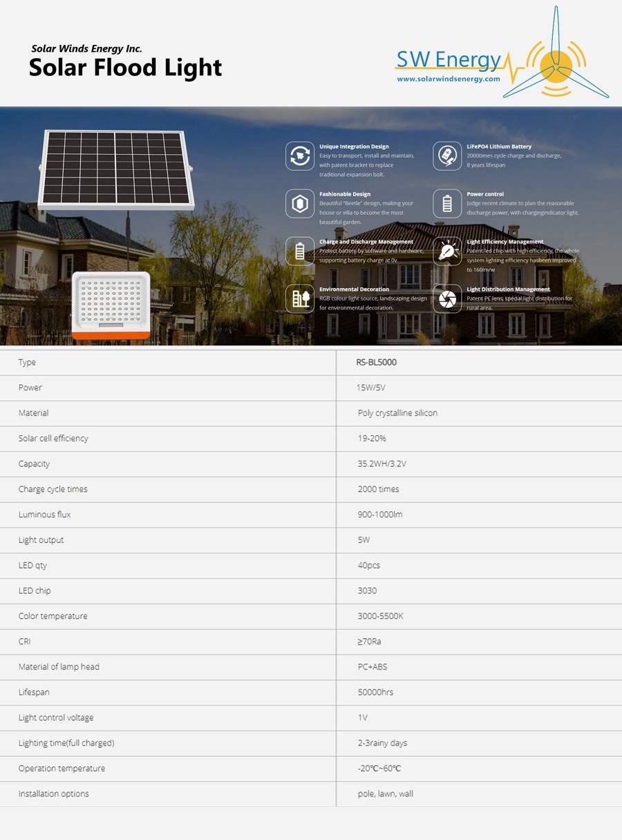The width and height of the screenshot is (622, 840).
Task: Click the Solar Flood Light heading
Action: (125, 68)
